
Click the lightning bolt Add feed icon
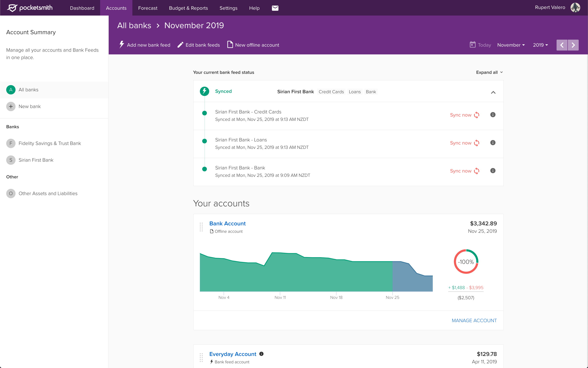click(x=121, y=44)
